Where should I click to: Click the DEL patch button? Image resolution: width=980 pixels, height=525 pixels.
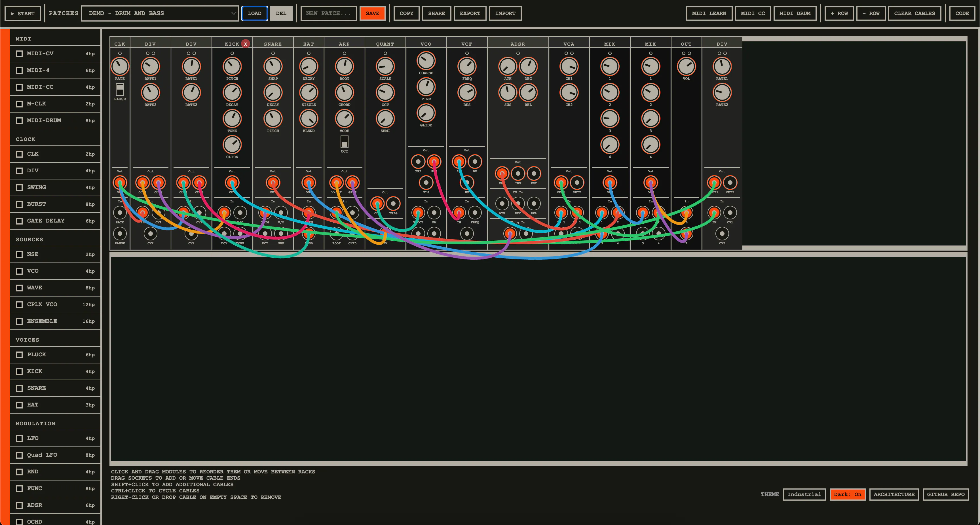pos(281,13)
